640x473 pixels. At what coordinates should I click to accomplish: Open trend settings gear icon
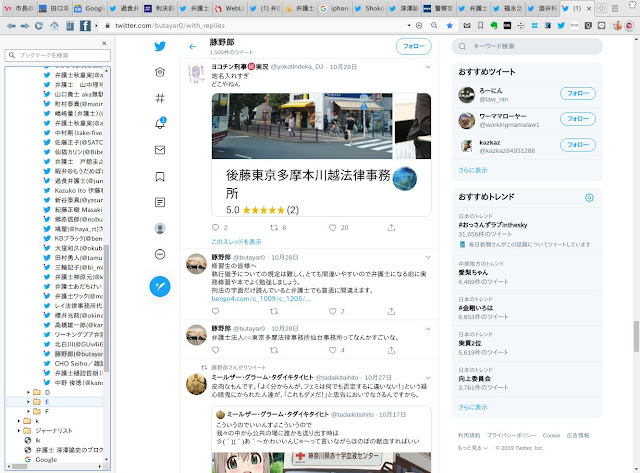(589, 198)
